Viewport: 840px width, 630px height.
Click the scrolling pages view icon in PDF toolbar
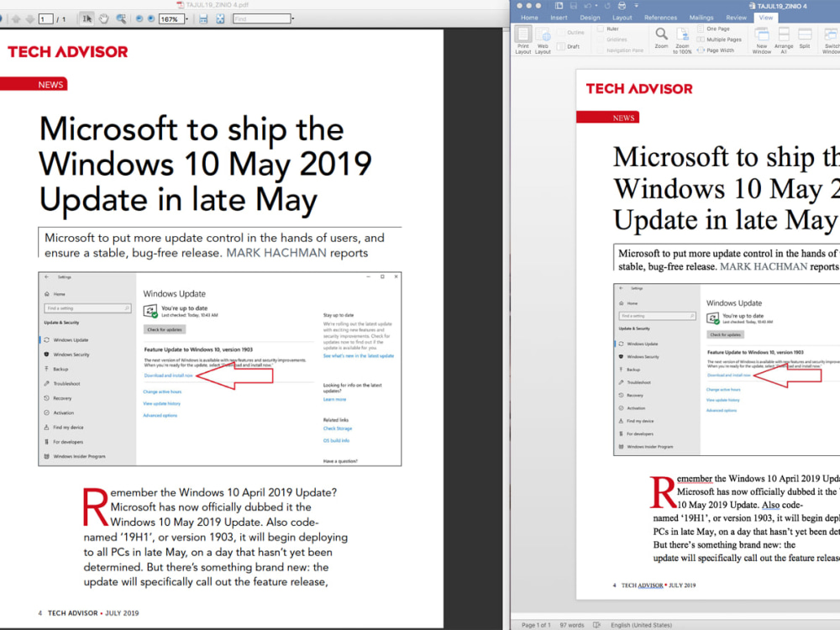[x=203, y=18]
